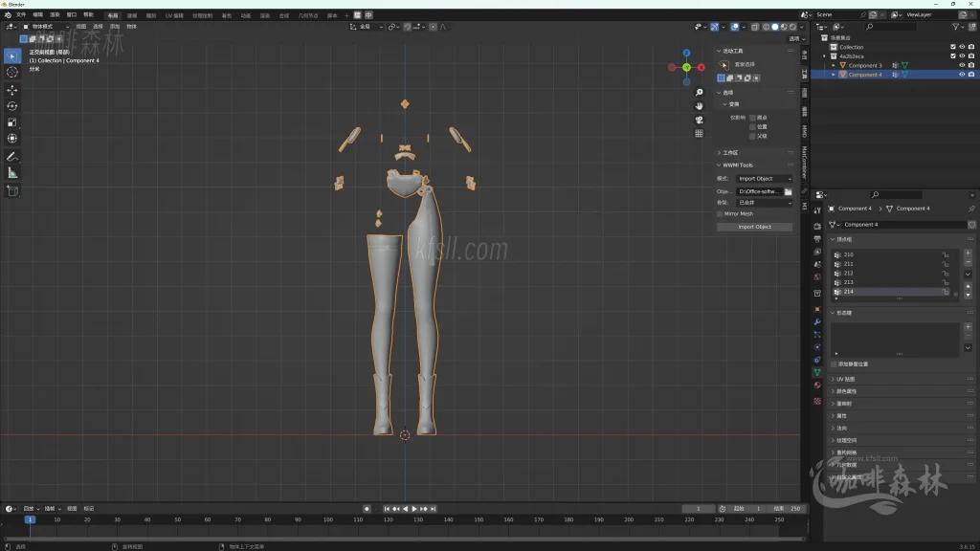Select the Measure tool in the toolbar

click(x=11, y=173)
